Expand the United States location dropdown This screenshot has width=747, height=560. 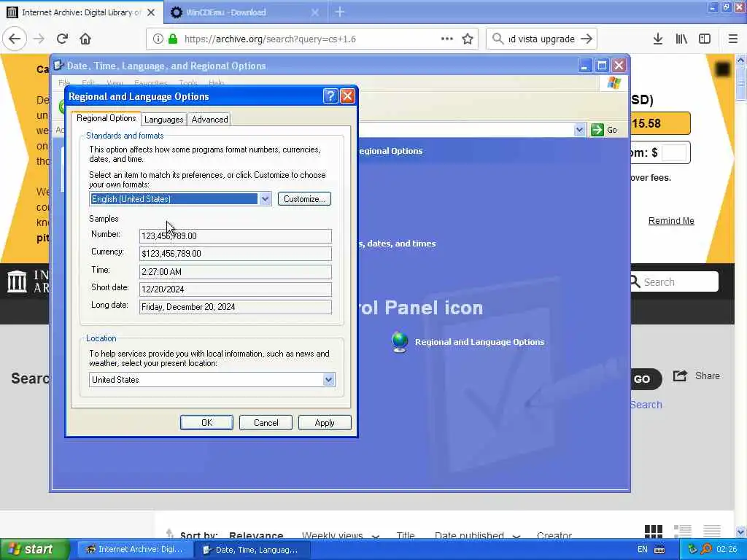pyautogui.click(x=328, y=379)
